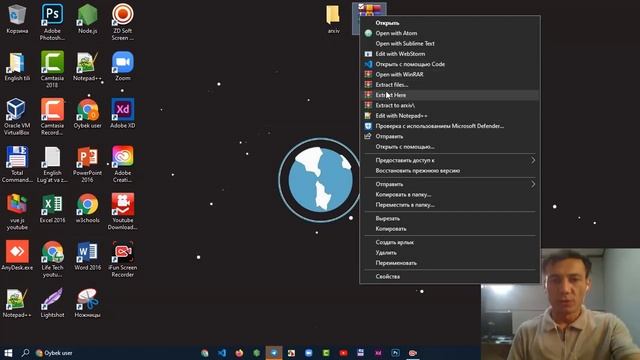Select the Word 2016 desktop shortcut
The height and width of the screenshot is (360, 640).
(87, 256)
